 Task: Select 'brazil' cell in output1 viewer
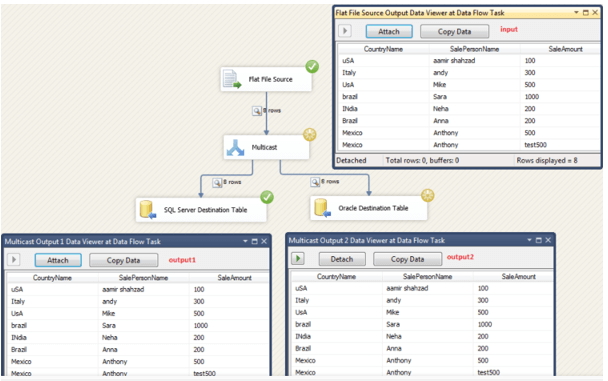(52, 325)
